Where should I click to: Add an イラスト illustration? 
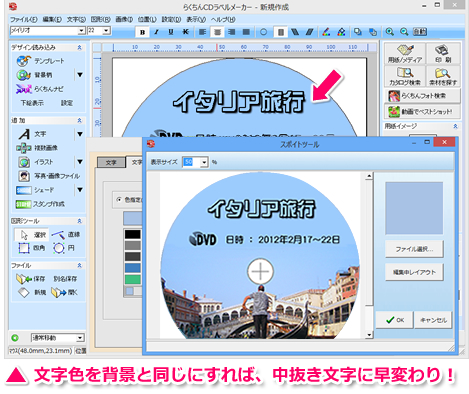tap(36, 162)
